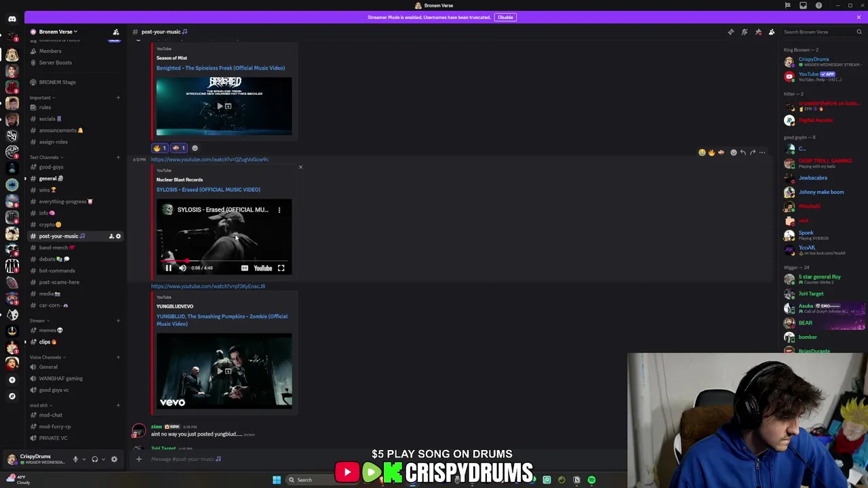Open the band-merch channel

click(75, 247)
